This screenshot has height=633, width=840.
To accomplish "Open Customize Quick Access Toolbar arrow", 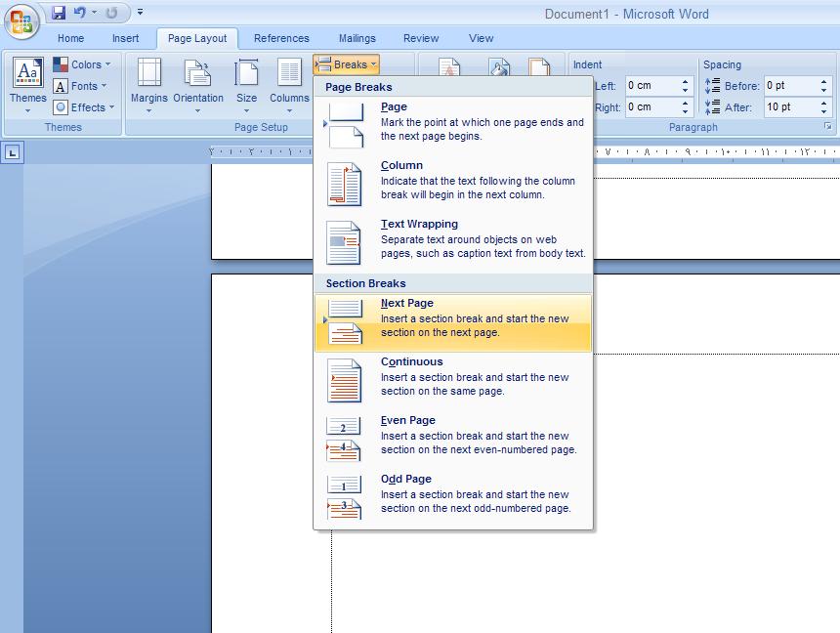I will coord(140,12).
